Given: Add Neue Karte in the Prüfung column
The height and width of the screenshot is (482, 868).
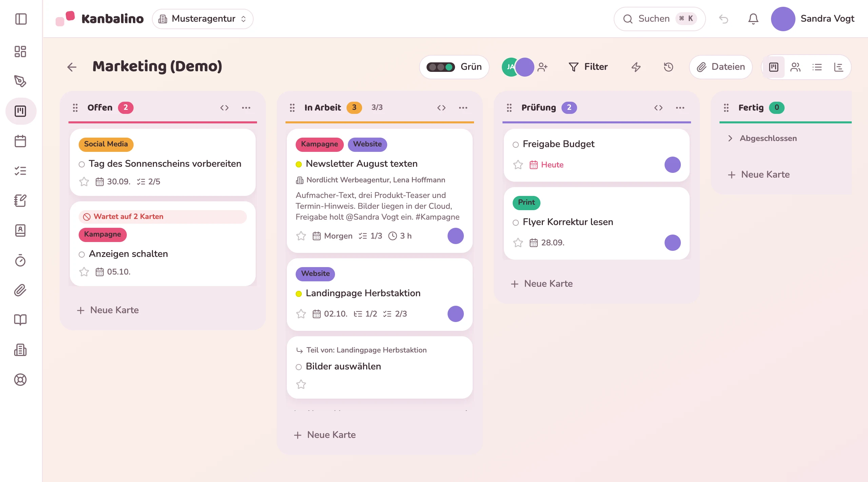Looking at the screenshot, I should click(542, 284).
